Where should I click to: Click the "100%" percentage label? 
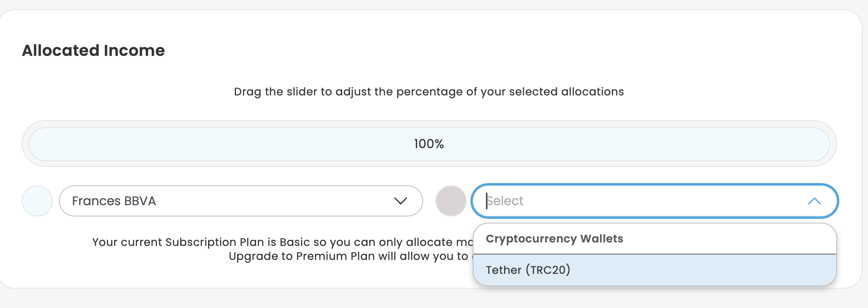tap(429, 144)
